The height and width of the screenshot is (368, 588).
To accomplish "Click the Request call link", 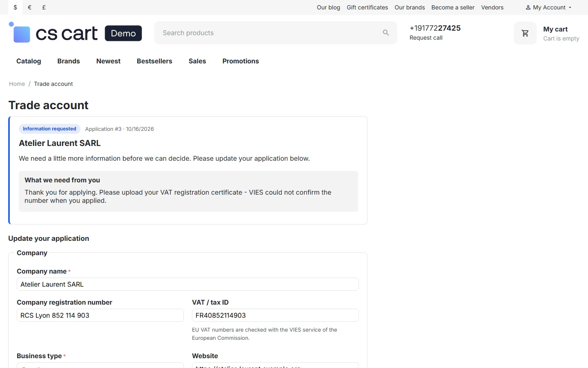I will (426, 38).
